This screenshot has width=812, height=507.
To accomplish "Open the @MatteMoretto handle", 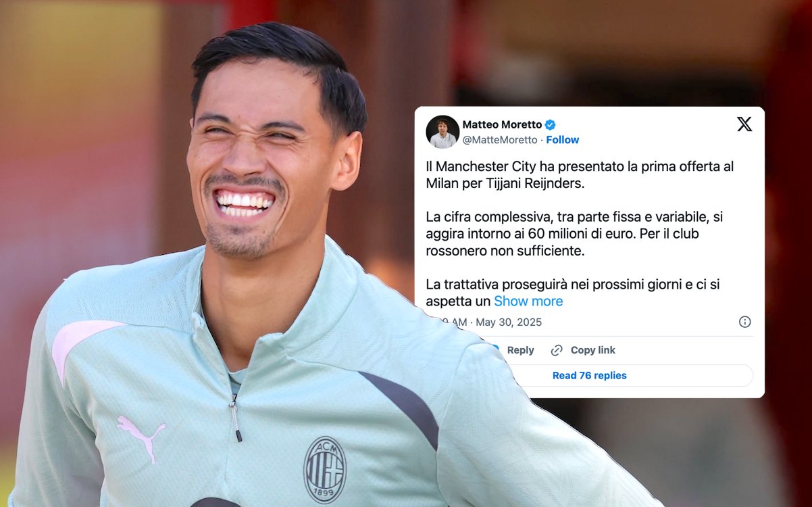I will click(500, 140).
